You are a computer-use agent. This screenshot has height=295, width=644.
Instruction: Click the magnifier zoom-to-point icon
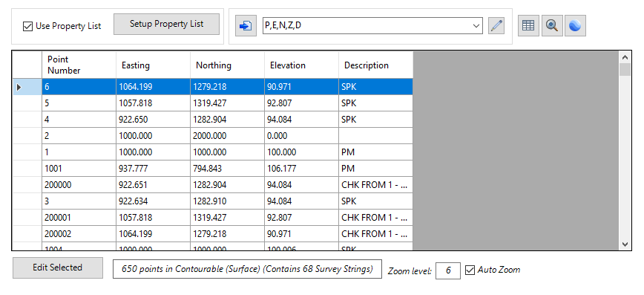point(551,26)
